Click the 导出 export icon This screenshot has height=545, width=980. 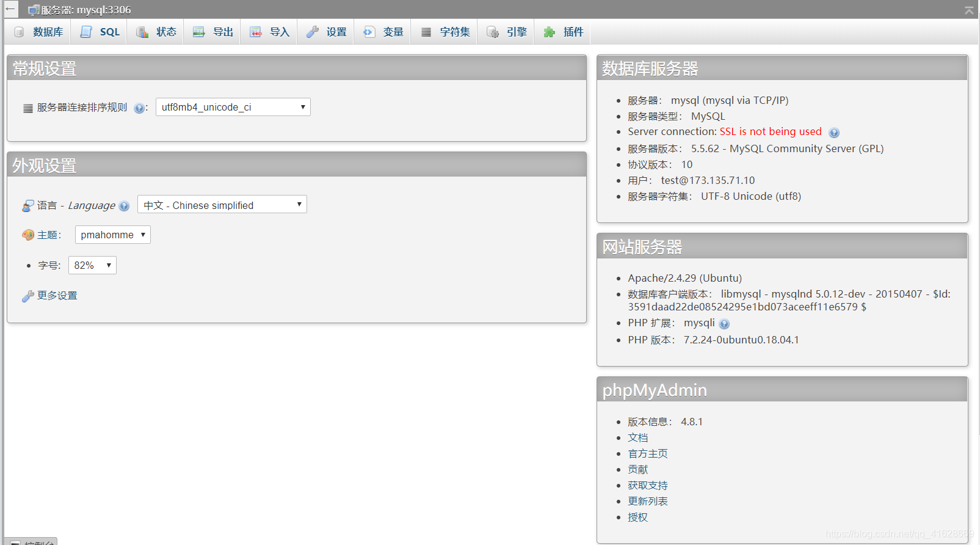(199, 32)
